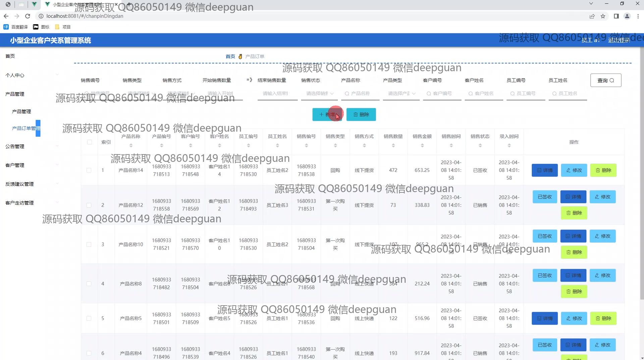This screenshot has height=360, width=644.
Task: Click 详情 button for row 1
Action: tap(544, 170)
